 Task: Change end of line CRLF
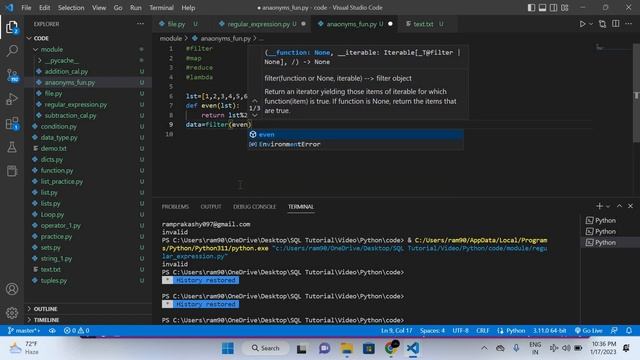(x=482, y=331)
